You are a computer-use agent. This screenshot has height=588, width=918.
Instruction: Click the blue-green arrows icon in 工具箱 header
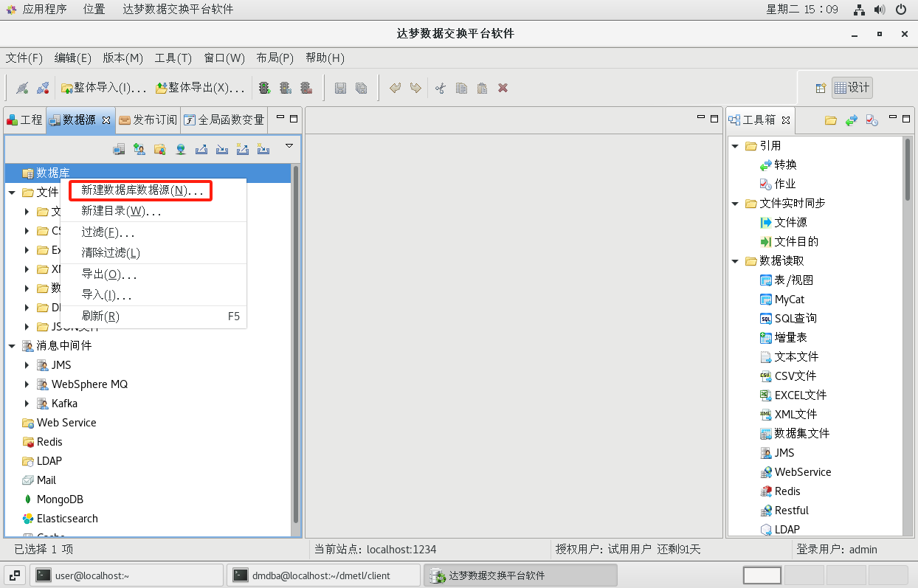pos(852,120)
